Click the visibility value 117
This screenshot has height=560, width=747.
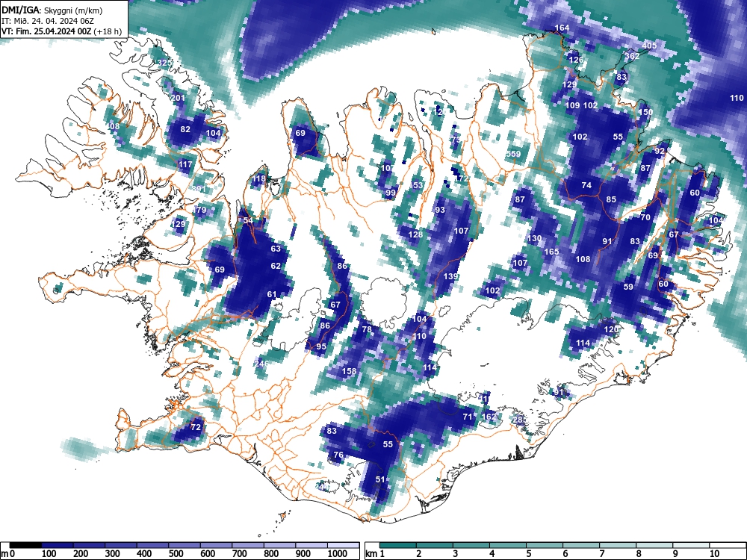(185, 164)
